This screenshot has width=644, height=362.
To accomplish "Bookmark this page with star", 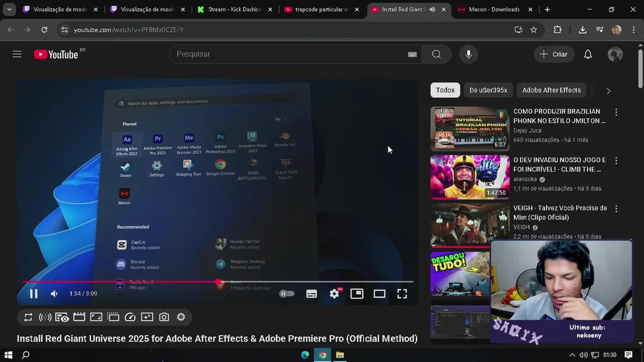I will [x=534, y=30].
